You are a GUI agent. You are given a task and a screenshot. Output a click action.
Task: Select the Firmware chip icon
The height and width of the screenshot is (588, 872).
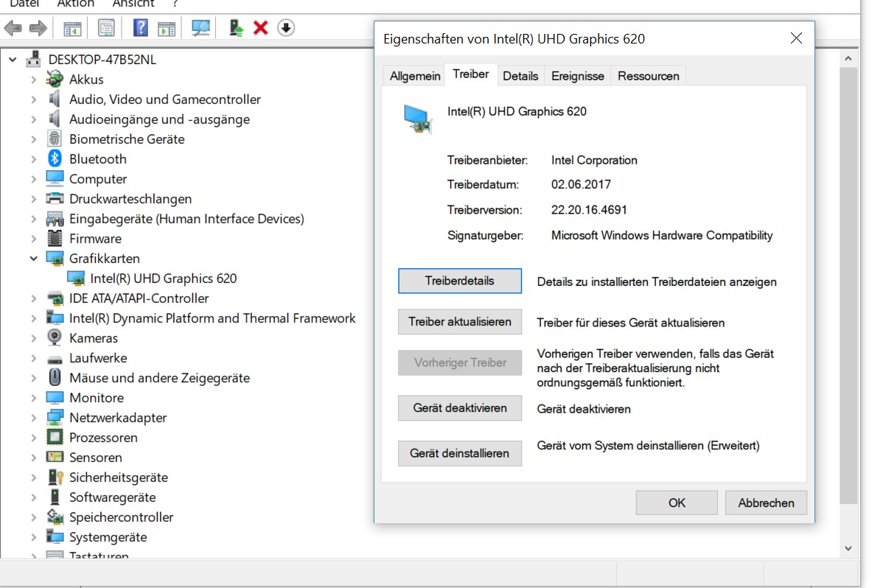click(55, 238)
